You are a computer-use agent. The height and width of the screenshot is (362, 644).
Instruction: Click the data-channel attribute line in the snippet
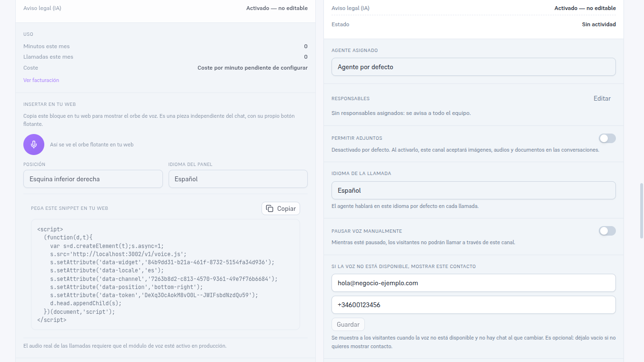tap(163, 279)
